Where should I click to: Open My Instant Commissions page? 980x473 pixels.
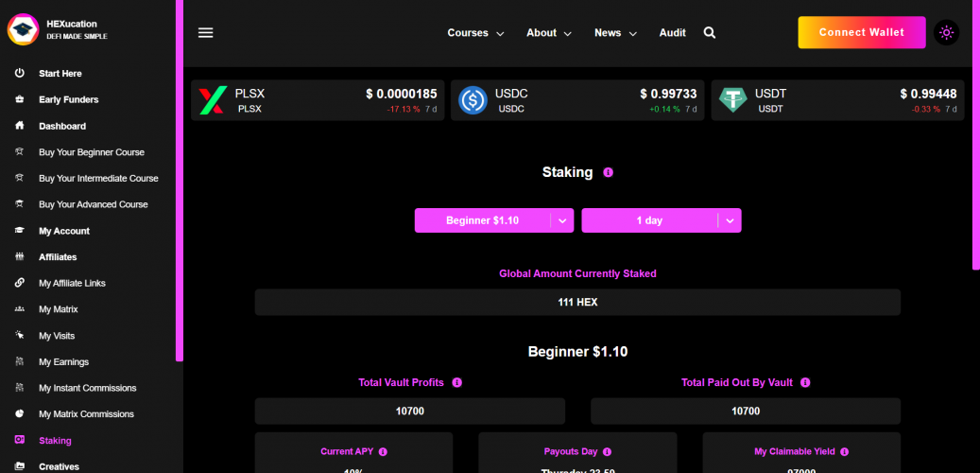point(88,388)
